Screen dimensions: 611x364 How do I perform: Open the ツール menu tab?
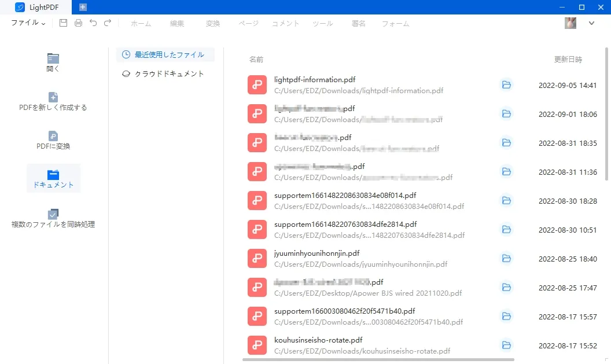pyautogui.click(x=322, y=24)
